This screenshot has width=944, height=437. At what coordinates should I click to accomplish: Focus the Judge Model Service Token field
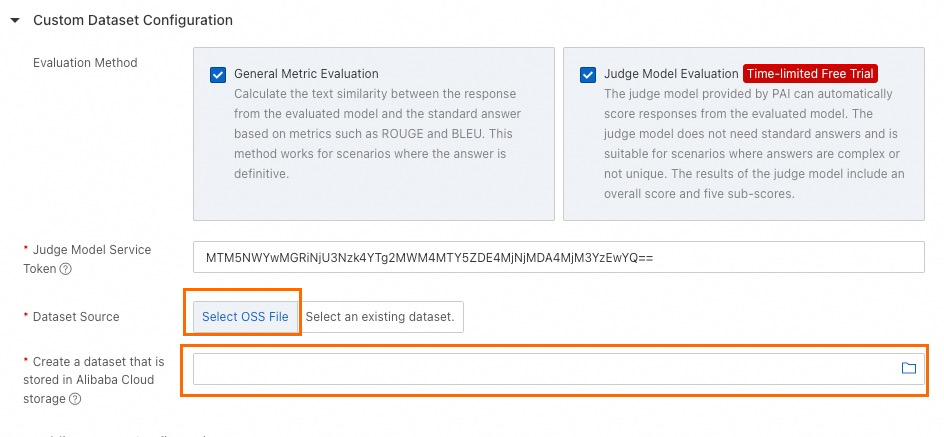coord(559,257)
